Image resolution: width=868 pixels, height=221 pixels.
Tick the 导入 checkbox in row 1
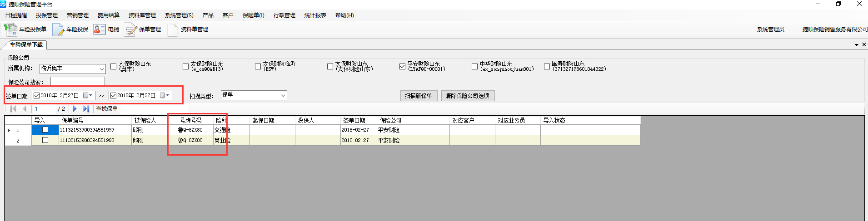45,130
